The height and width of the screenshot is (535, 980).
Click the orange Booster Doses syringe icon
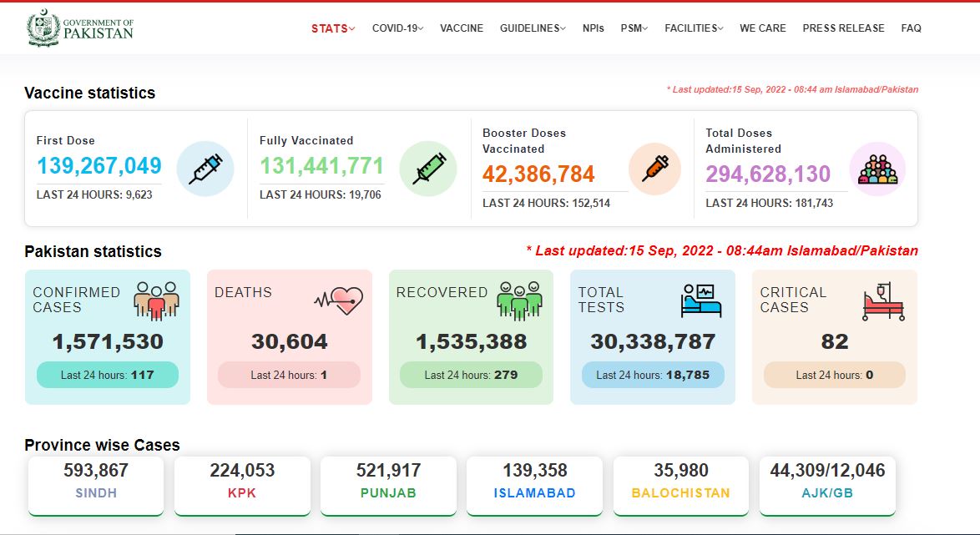pyautogui.click(x=655, y=169)
